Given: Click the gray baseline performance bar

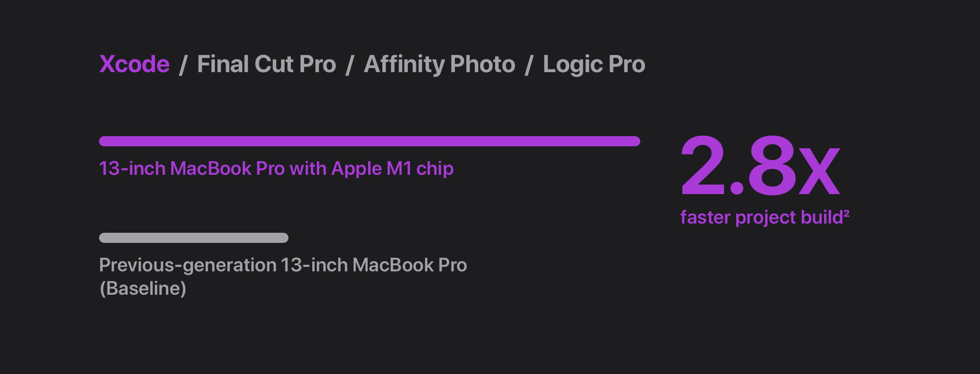Looking at the screenshot, I should 193,238.
